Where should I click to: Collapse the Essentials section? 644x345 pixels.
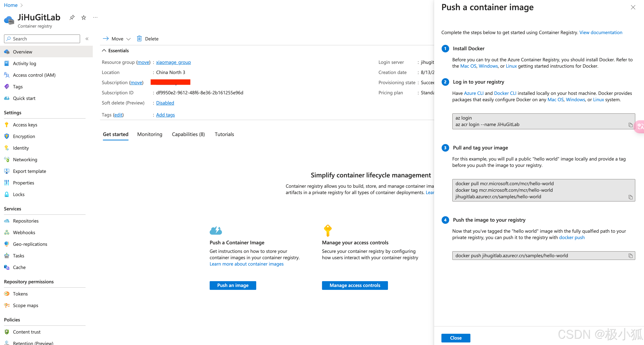point(104,51)
